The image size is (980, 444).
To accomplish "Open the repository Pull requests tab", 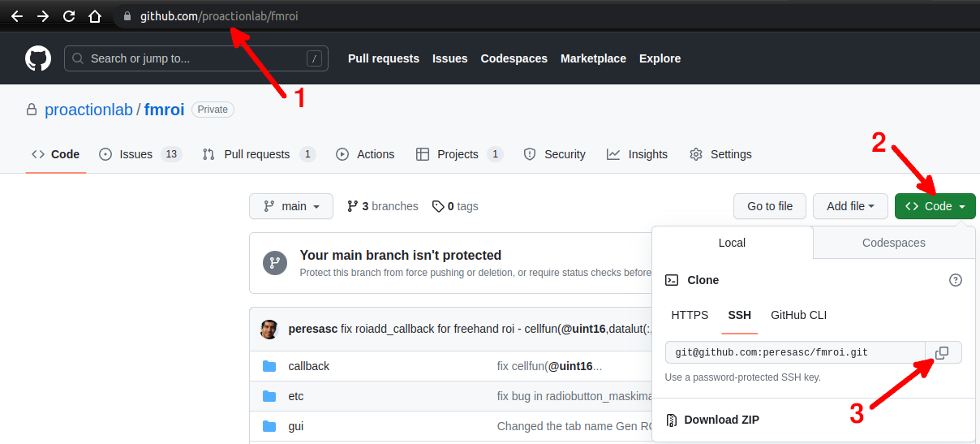I will tap(259, 154).
